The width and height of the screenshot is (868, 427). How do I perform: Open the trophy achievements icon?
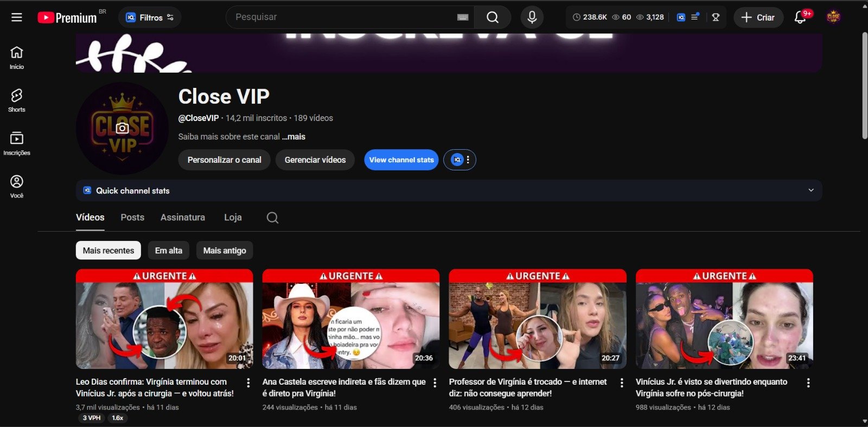[716, 17]
